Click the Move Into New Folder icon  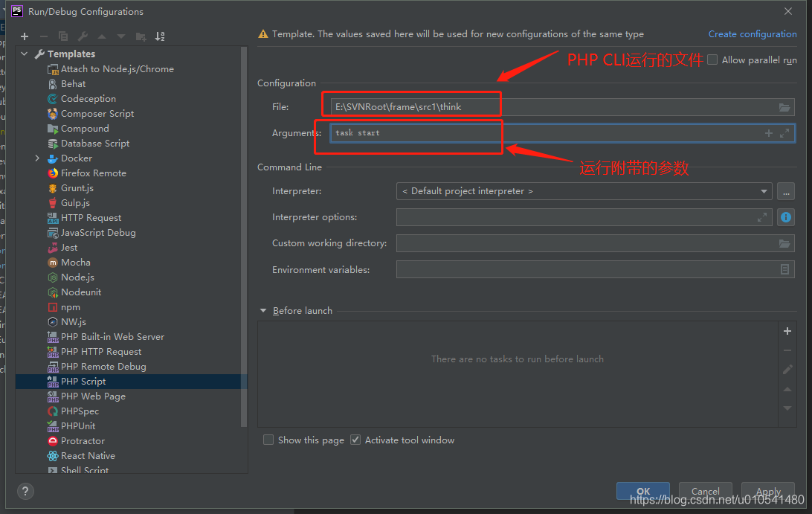(x=141, y=36)
